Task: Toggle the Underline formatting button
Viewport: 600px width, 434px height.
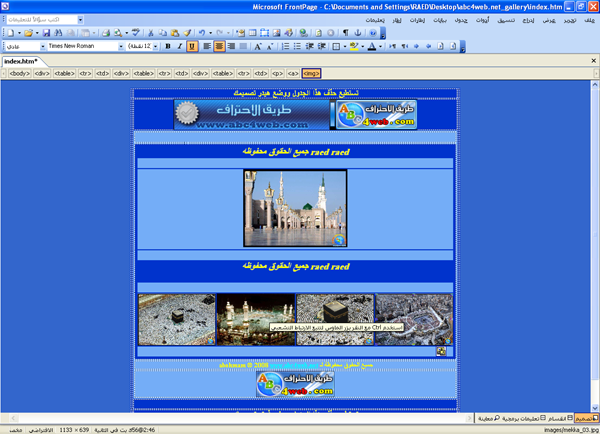Action: click(192, 46)
